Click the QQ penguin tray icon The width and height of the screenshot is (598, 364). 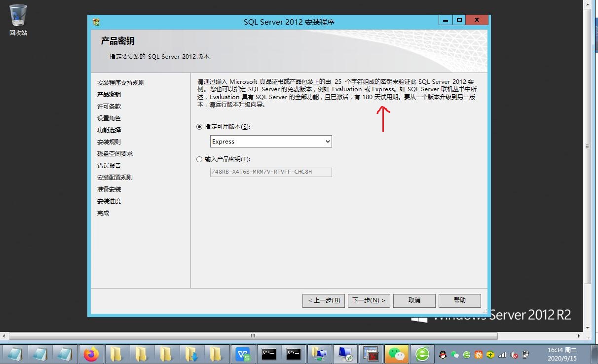coord(443,355)
